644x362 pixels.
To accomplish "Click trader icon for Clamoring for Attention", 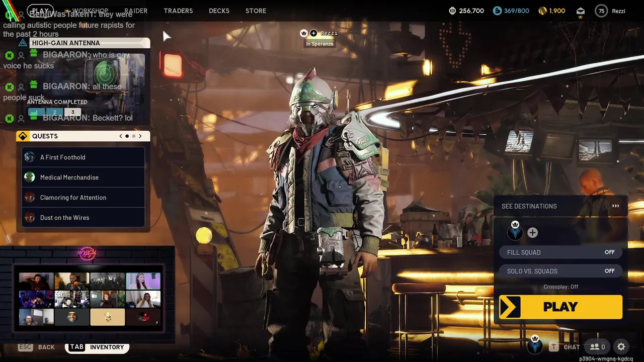I will (x=30, y=198).
